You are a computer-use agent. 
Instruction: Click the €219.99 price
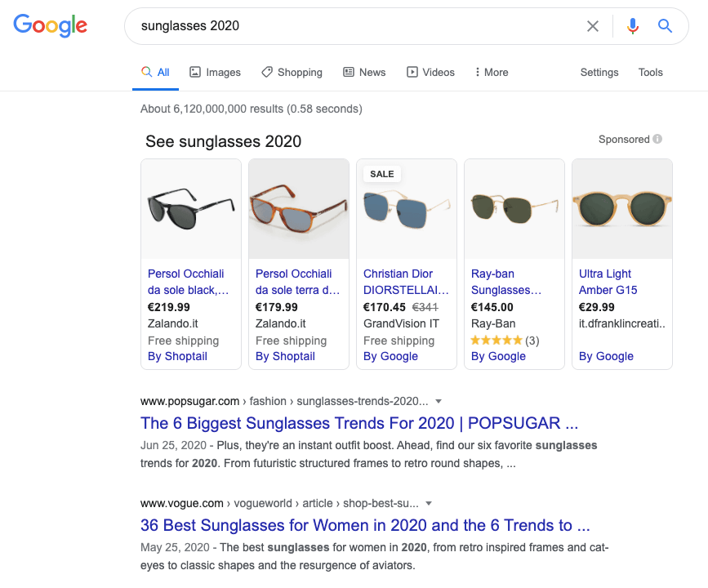169,307
